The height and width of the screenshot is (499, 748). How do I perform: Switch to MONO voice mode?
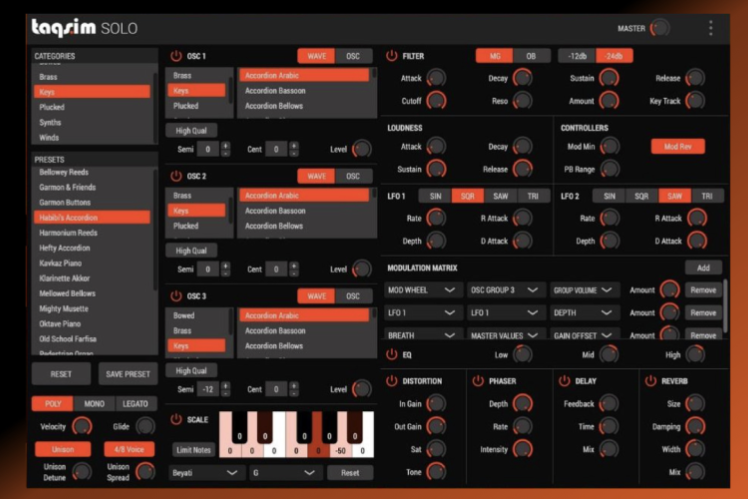pyautogui.click(x=94, y=404)
